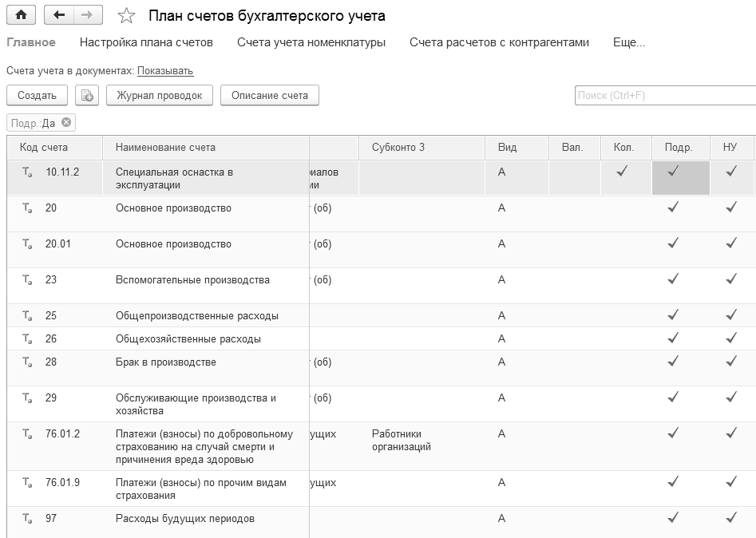Viewport: 756px width, 538px height.
Task: Click the account icon of row 26
Action: point(27,339)
